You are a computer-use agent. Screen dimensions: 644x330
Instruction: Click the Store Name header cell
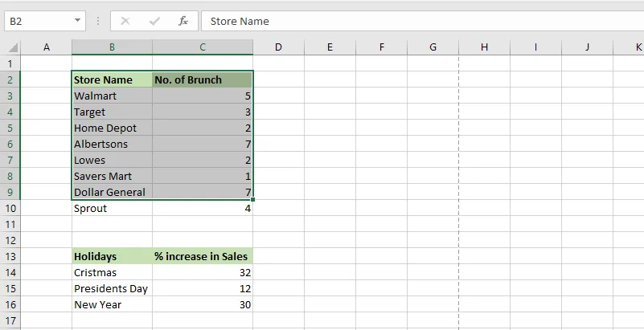(x=112, y=79)
